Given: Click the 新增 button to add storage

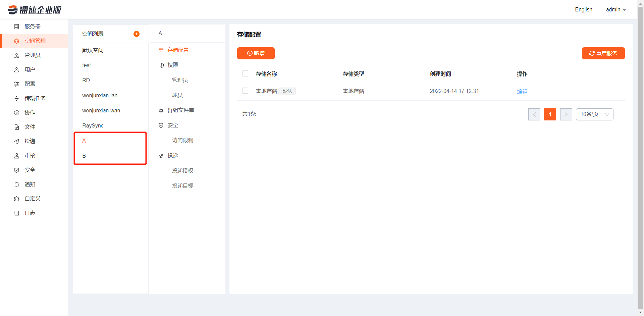Looking at the screenshot, I should pyautogui.click(x=256, y=53).
